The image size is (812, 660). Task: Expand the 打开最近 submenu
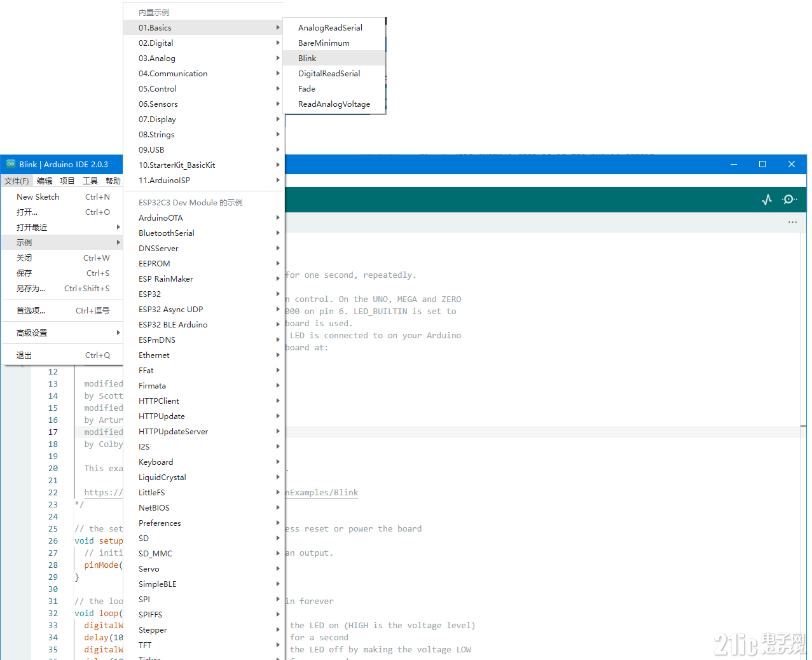pos(62,228)
